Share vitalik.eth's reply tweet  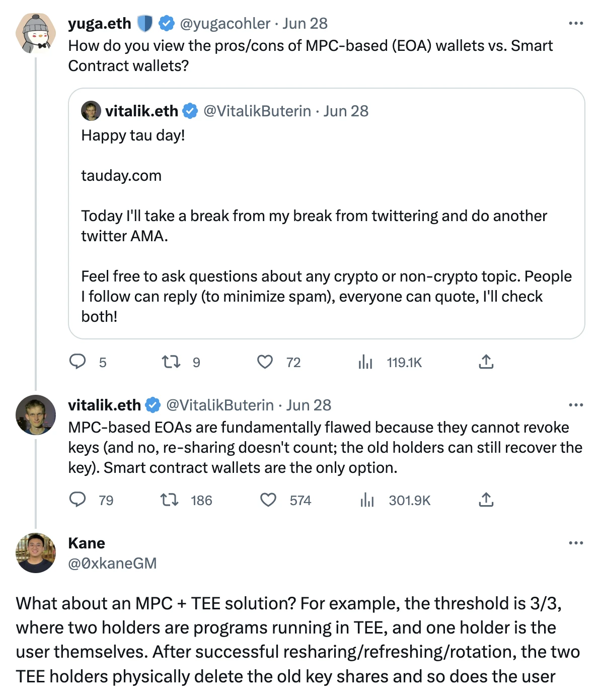tap(486, 500)
